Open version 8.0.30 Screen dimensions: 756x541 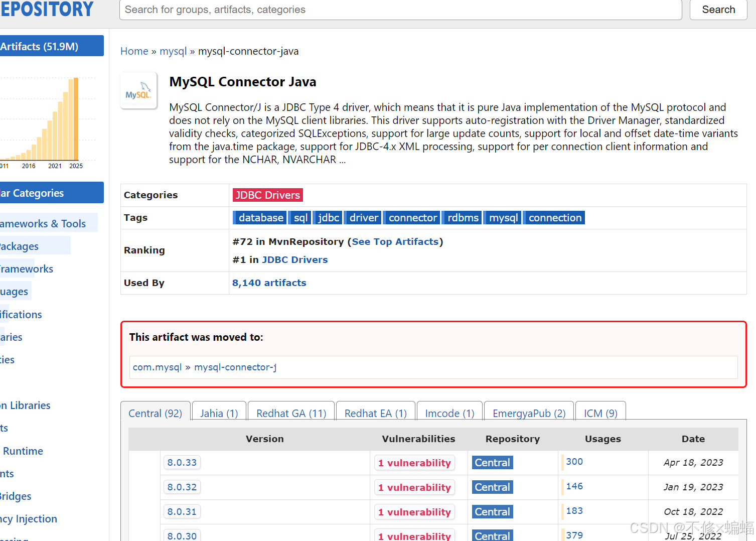point(182,535)
